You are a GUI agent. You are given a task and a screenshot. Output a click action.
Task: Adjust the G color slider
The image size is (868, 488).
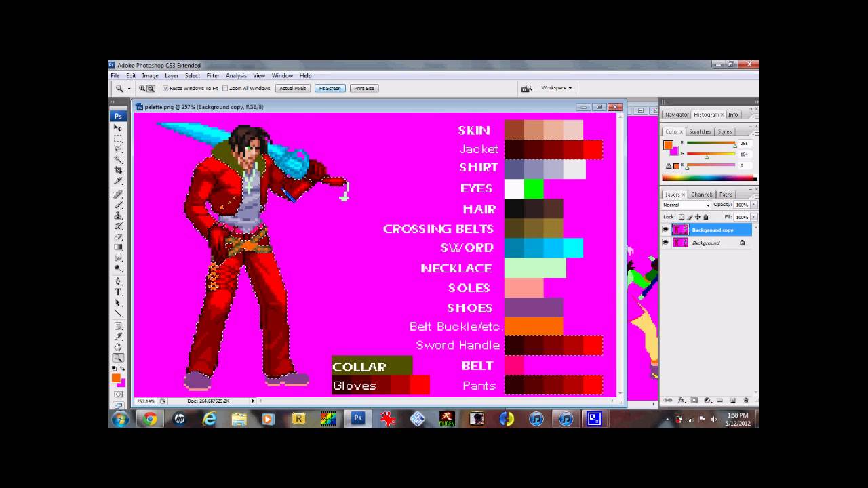click(x=707, y=157)
